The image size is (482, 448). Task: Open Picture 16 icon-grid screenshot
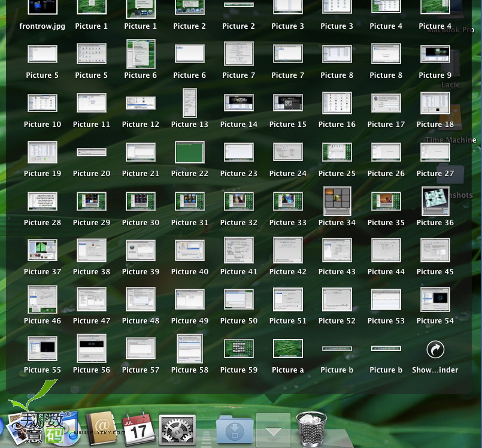click(337, 102)
